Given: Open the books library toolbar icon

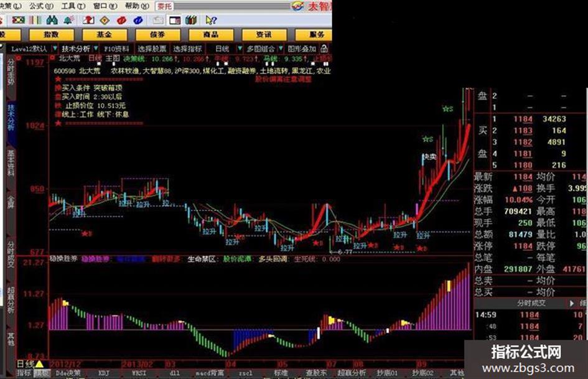Looking at the screenshot, I should [191, 20].
